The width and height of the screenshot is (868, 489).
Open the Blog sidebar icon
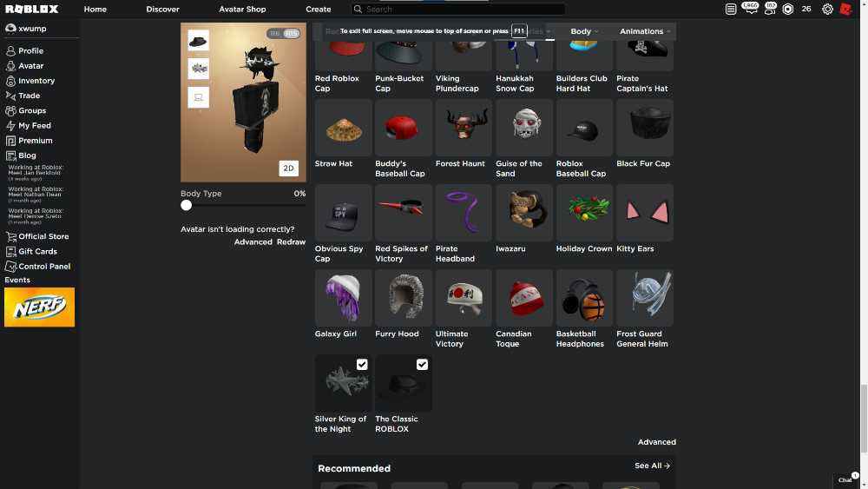coord(10,155)
